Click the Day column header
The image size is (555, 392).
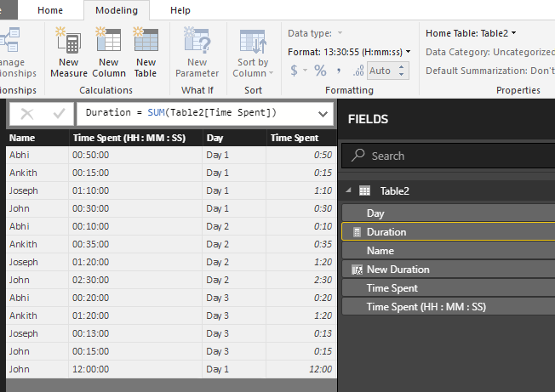point(235,138)
